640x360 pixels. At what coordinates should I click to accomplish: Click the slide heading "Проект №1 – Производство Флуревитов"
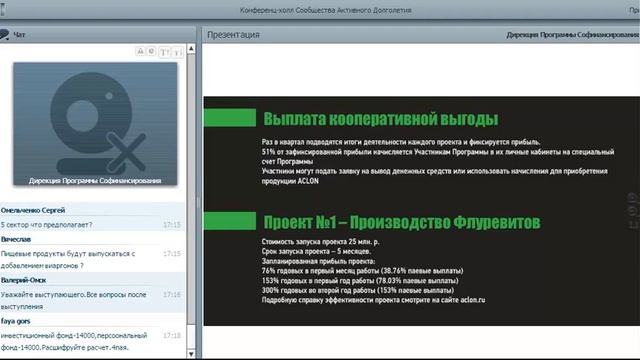point(402,222)
